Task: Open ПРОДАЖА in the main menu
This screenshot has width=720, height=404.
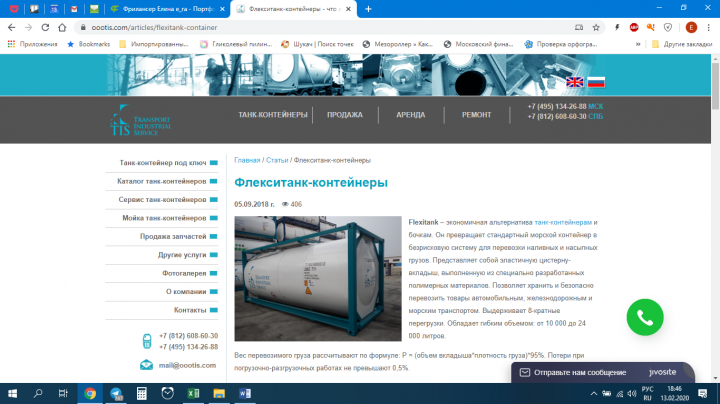Action: click(345, 115)
